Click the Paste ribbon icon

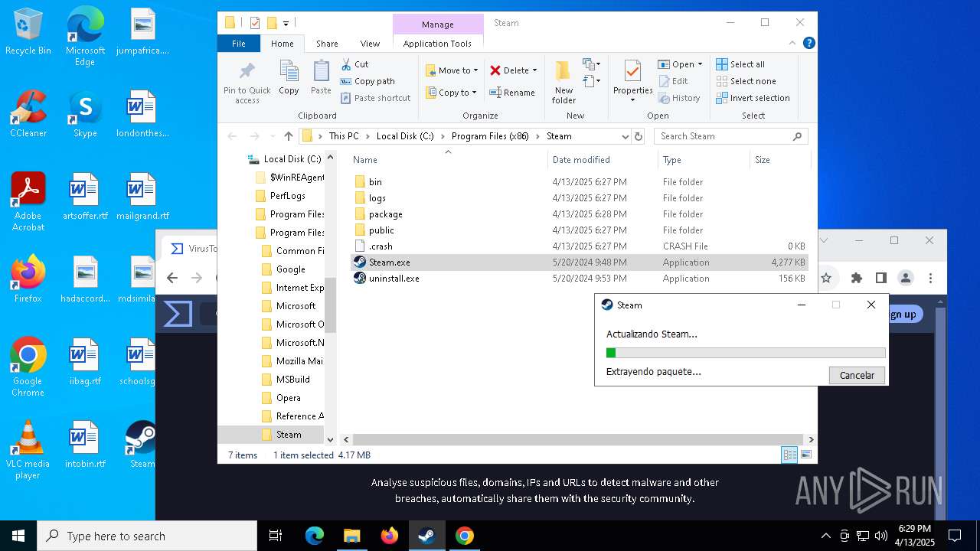tap(321, 78)
